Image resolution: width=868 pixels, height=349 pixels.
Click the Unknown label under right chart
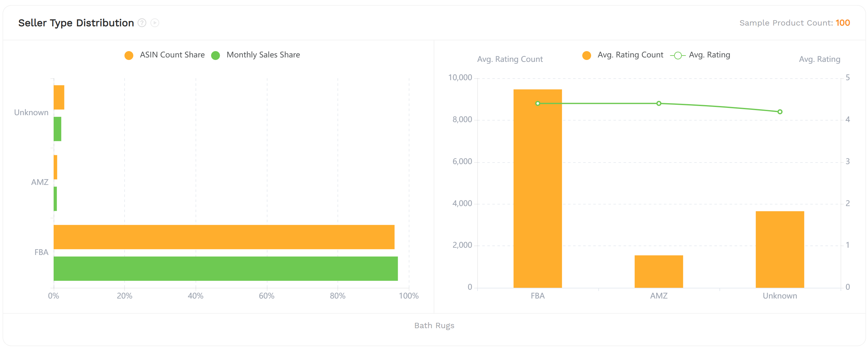pos(780,296)
